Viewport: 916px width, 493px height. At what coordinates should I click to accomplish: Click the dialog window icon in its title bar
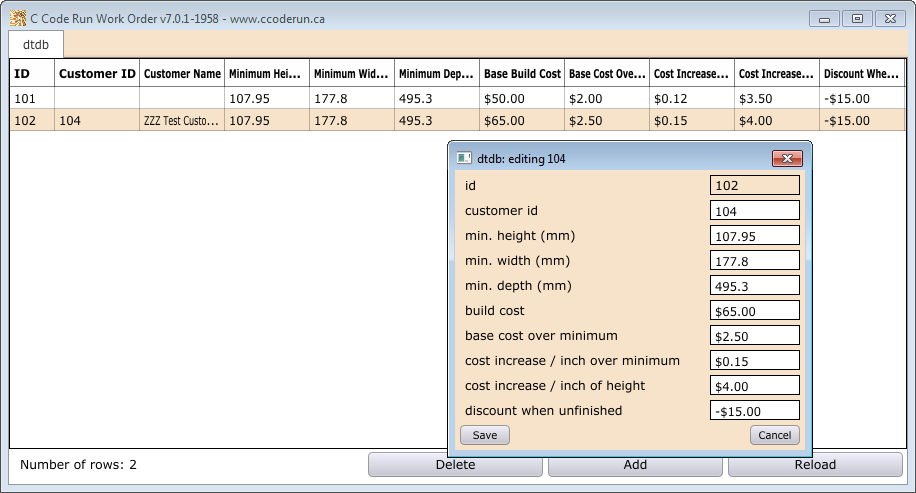tap(464, 158)
